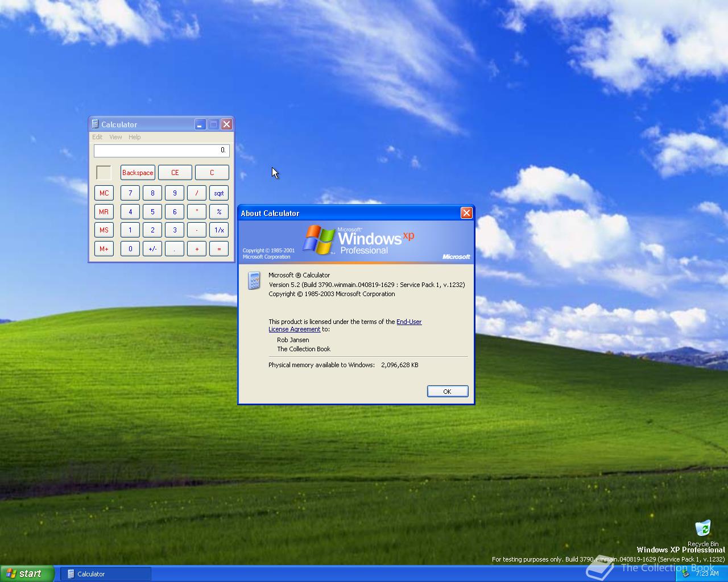The image size is (728, 582).
Task: Click the Calculator title bar icon
Action: pyautogui.click(x=95, y=124)
